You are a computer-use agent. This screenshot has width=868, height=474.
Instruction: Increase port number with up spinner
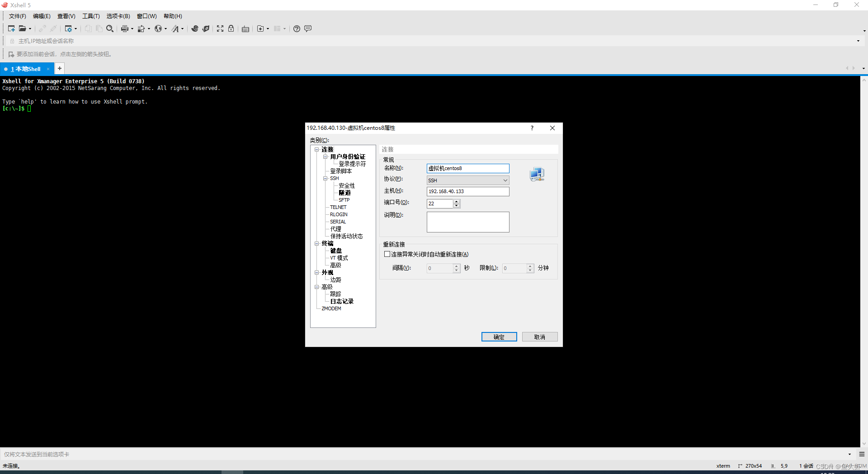pos(457,202)
